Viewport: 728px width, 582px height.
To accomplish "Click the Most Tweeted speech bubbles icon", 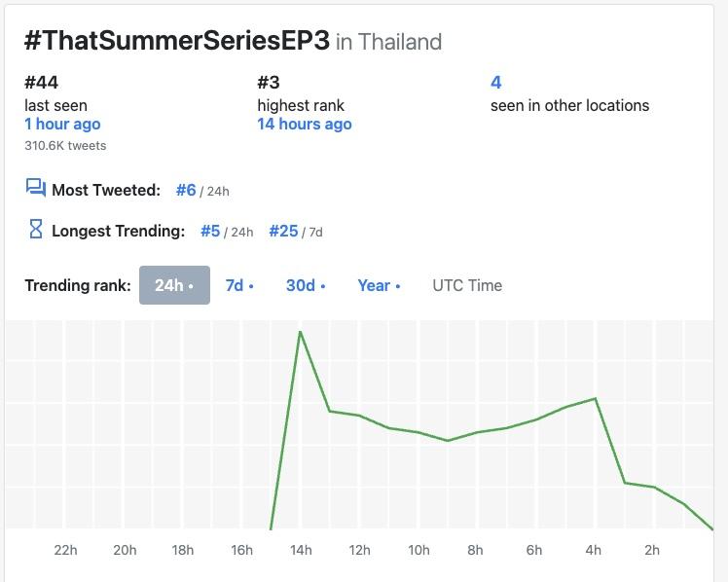I will (36, 188).
